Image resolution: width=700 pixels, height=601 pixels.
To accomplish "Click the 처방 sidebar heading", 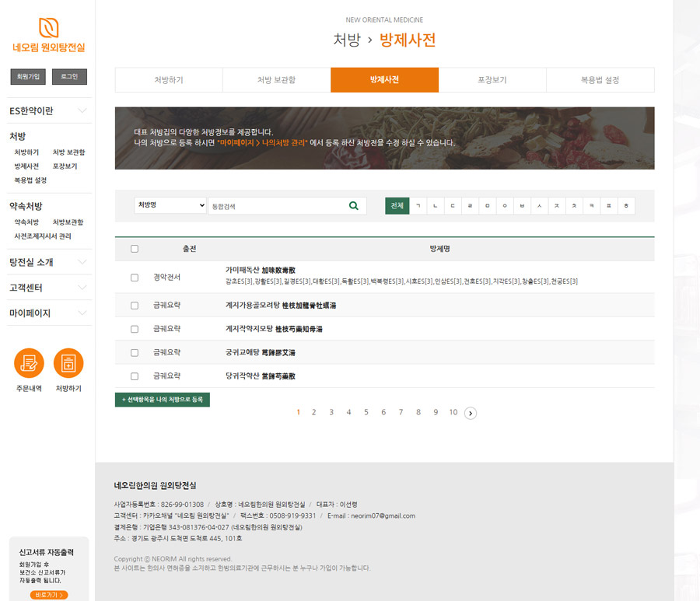I will (17, 136).
